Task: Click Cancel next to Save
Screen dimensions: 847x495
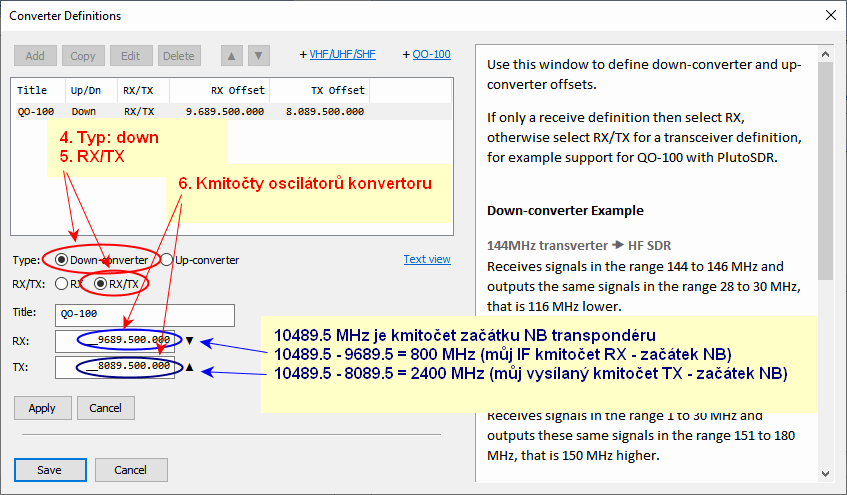Action: (130, 470)
